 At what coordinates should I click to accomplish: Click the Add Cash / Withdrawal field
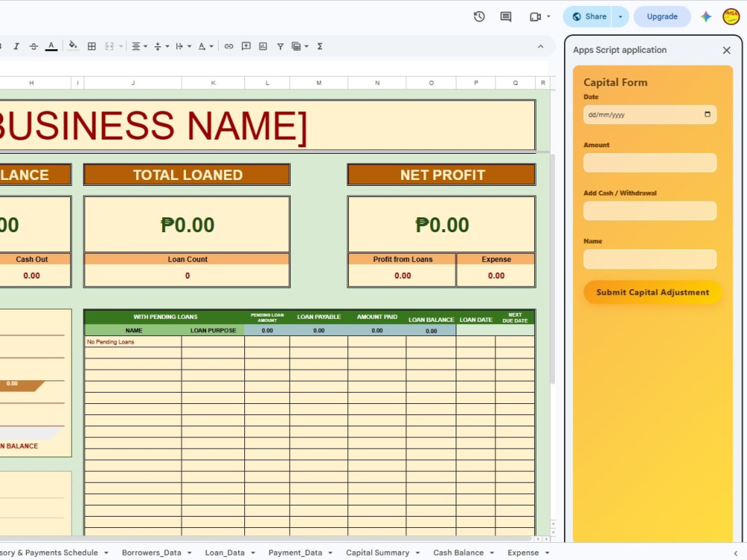650,211
